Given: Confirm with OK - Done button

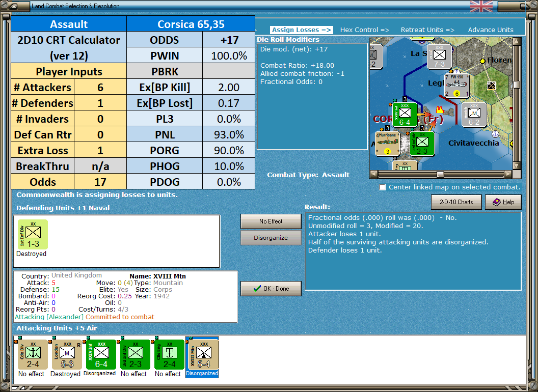Looking at the screenshot, I should pyautogui.click(x=271, y=289).
